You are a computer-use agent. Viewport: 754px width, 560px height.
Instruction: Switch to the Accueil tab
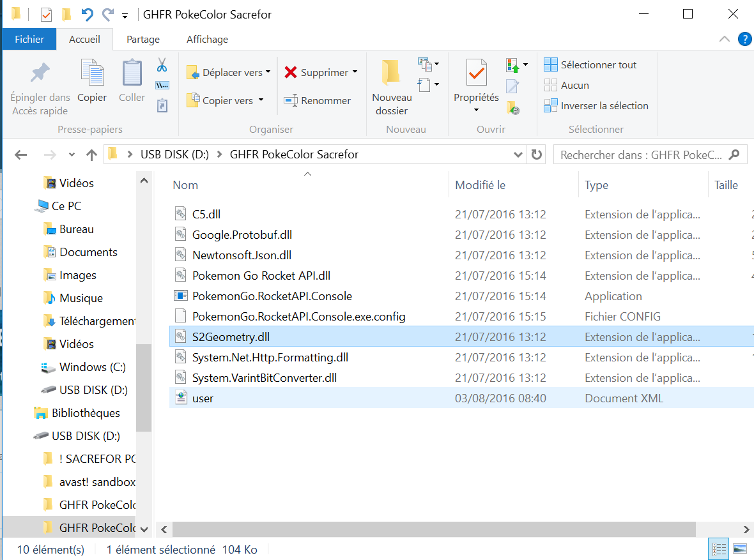pos(84,40)
